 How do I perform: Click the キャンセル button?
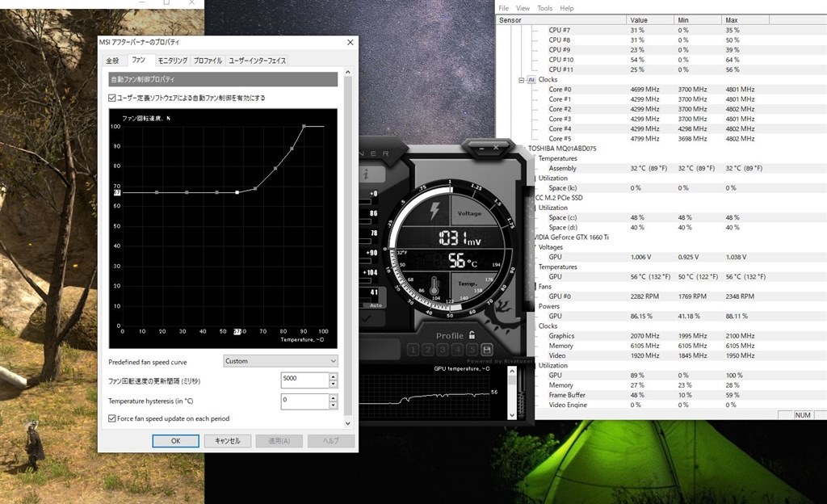[227, 441]
